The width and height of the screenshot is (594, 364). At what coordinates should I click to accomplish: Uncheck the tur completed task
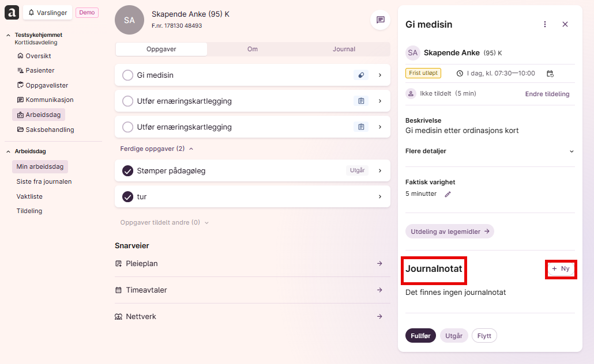(127, 197)
